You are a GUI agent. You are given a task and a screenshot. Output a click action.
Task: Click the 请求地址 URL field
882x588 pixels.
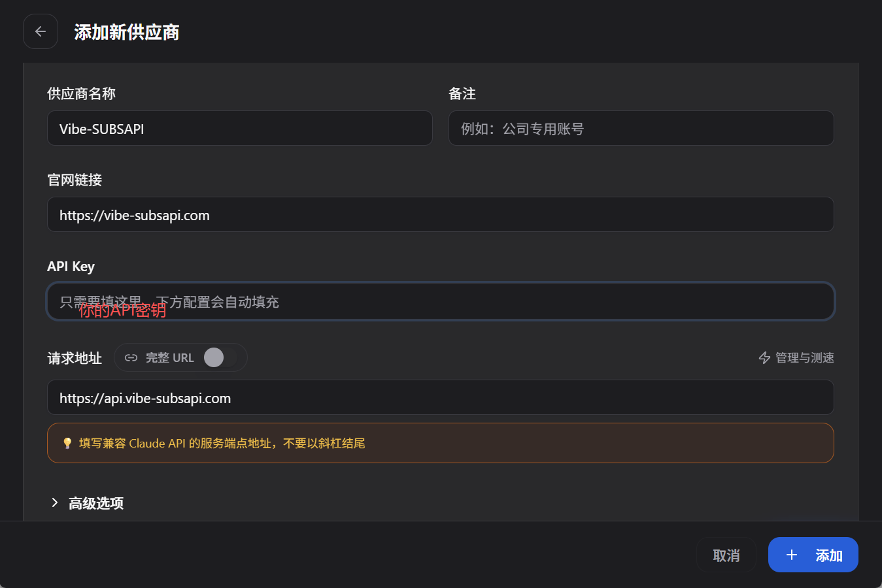pyautogui.click(x=441, y=397)
